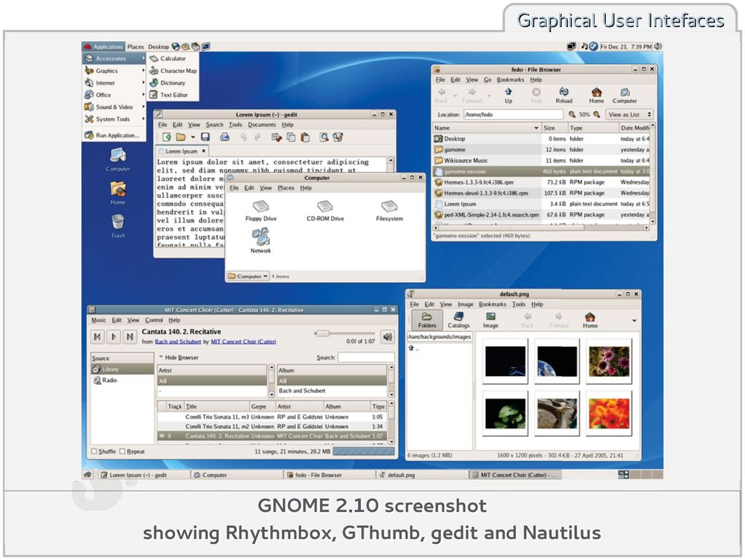Image resolution: width=745 pixels, height=560 pixels.
Task: Enable the Shuffle checkbox
Action: click(x=94, y=451)
